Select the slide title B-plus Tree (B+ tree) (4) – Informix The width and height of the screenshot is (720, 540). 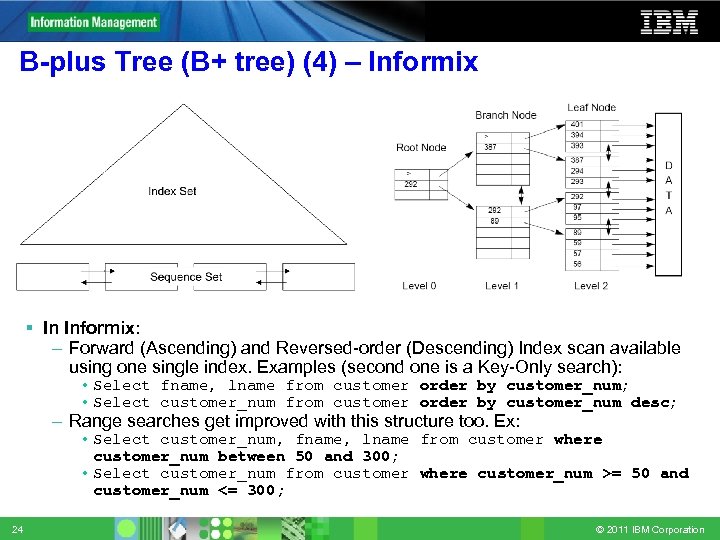tap(249, 61)
